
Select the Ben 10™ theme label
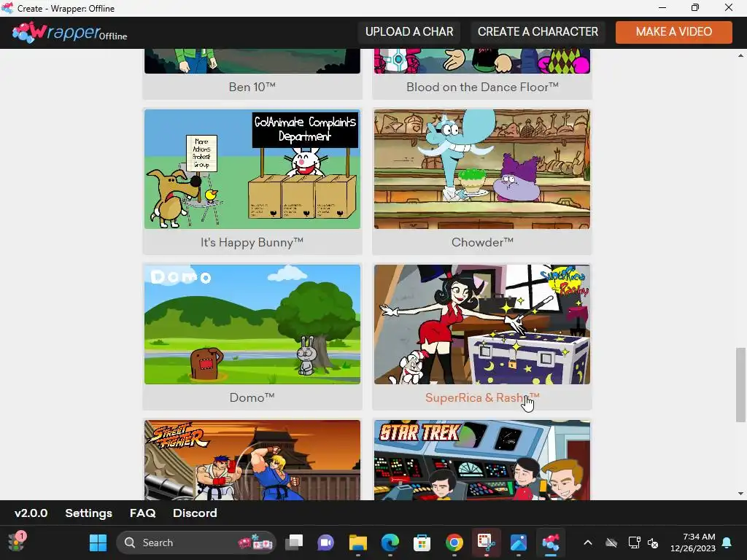(252, 87)
